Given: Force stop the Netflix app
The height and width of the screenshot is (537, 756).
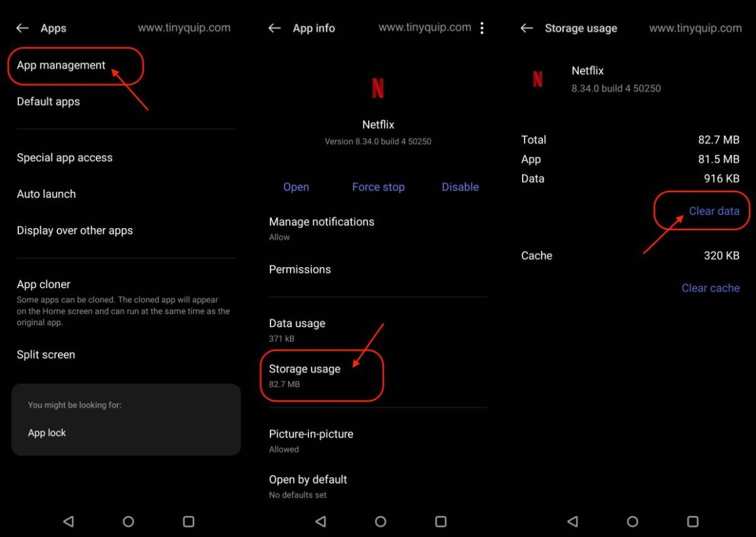Looking at the screenshot, I should coord(379,187).
